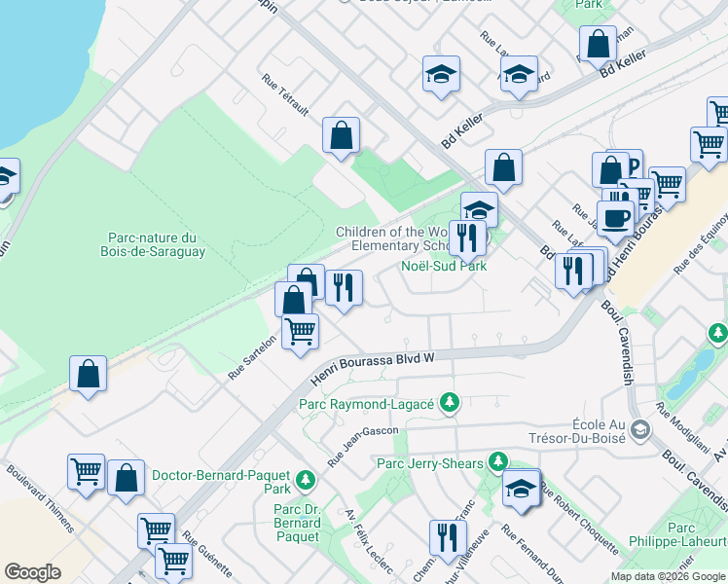Click the right school marker in the upper-right pair
The height and width of the screenshot is (584, 728).
coord(519,75)
